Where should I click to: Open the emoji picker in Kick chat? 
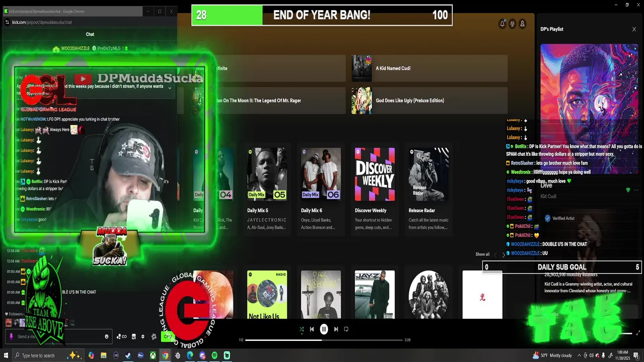(x=107, y=336)
